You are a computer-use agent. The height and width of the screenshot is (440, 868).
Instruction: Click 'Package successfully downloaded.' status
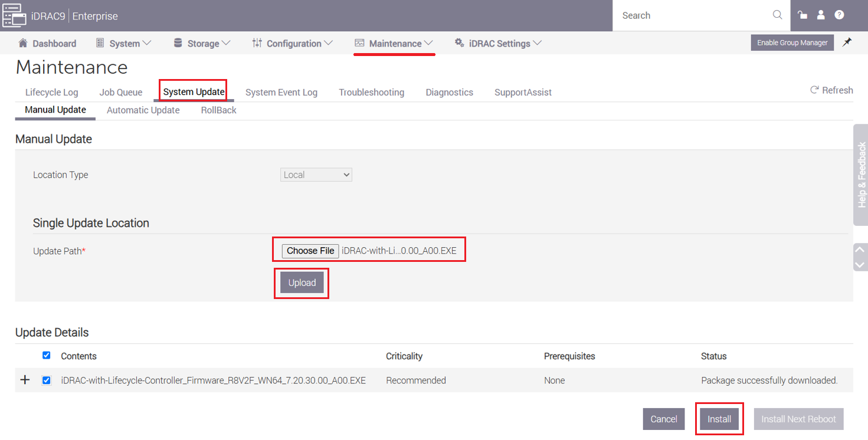click(x=769, y=380)
